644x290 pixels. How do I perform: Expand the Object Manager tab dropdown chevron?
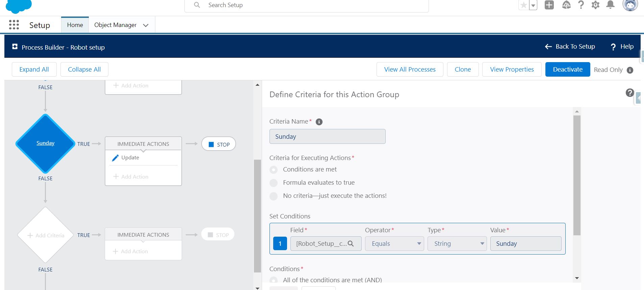click(x=146, y=25)
